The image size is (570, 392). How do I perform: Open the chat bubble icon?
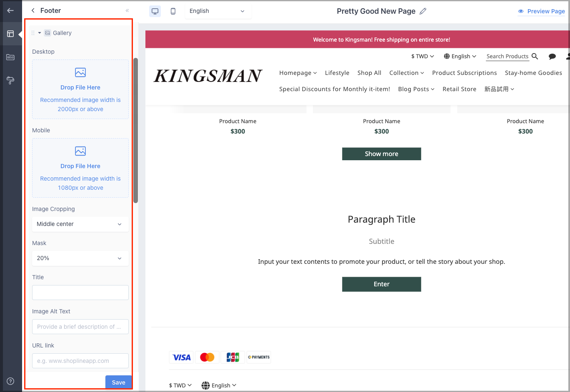552,57
